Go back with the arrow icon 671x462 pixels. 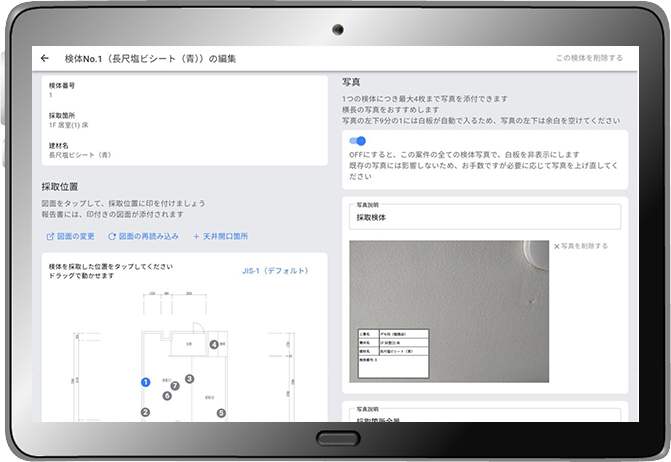coord(45,58)
